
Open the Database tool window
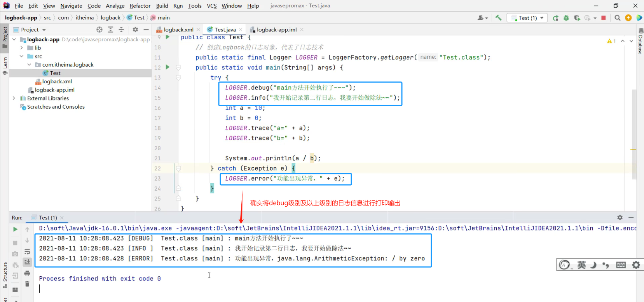641,41
